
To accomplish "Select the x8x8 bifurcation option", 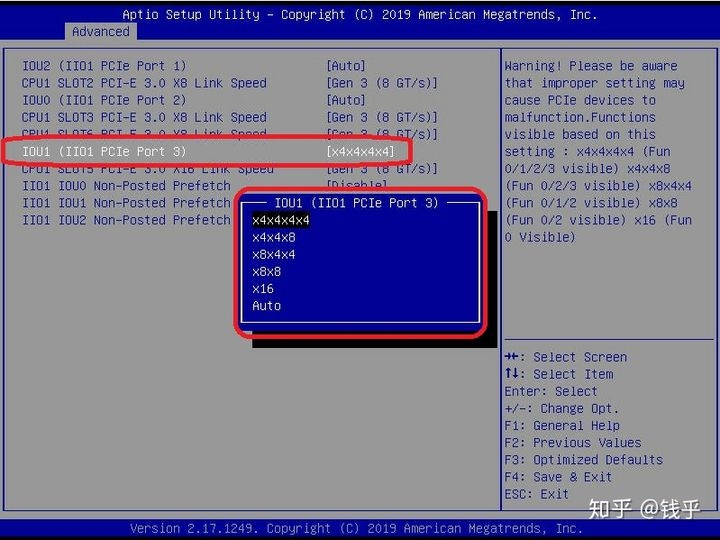I will coord(266,271).
